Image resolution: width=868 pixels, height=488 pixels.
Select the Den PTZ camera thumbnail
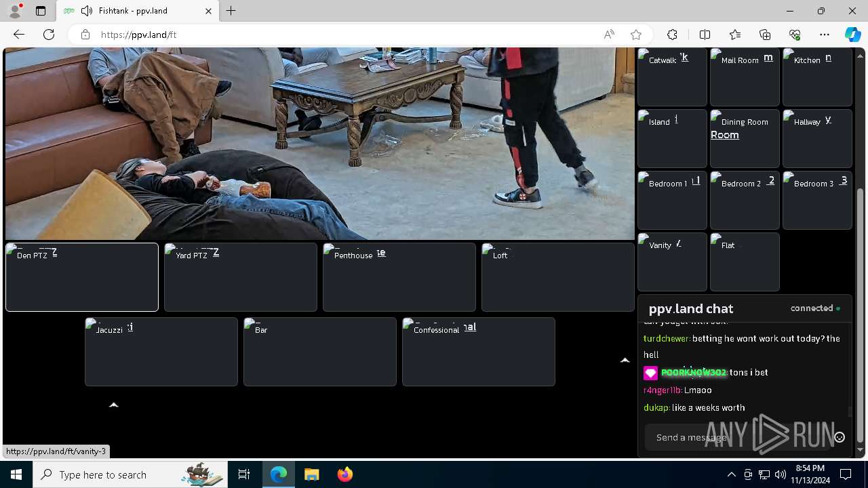tap(82, 277)
